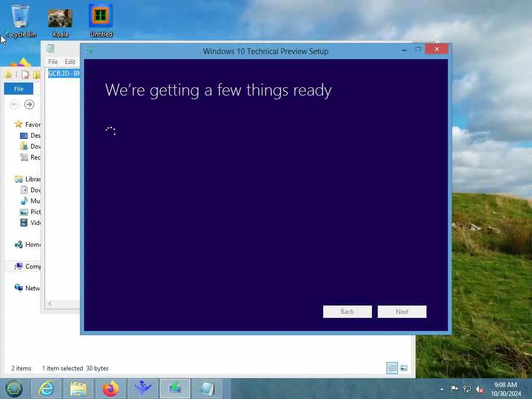Viewport: 532px width, 399px height.
Task: Close the Windows 10 Setup window
Action: pyautogui.click(x=436, y=49)
